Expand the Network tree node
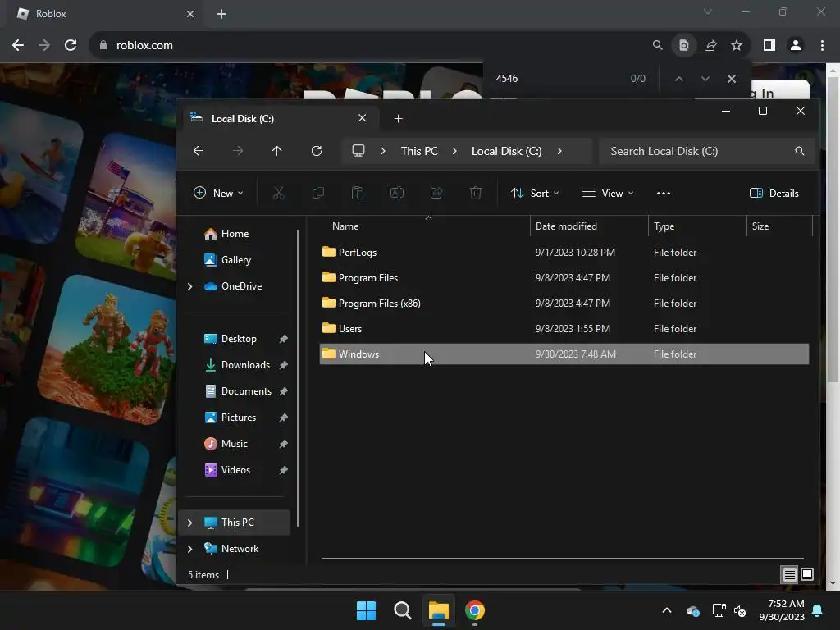This screenshot has width=840, height=630. (189, 549)
